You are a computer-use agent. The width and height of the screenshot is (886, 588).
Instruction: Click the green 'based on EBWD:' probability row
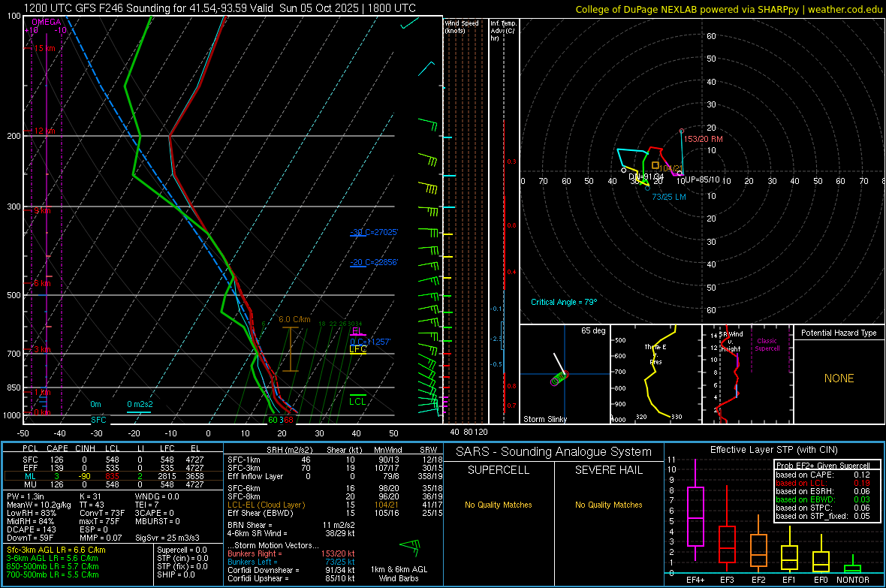(823, 499)
